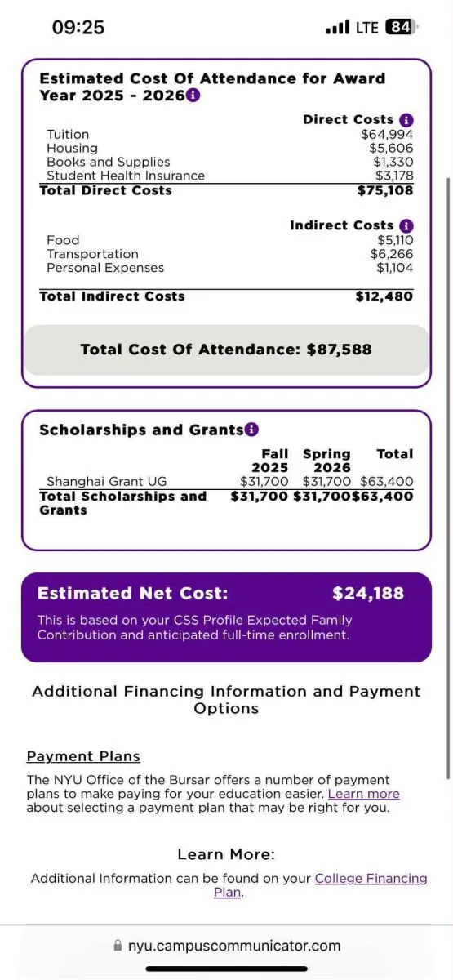Tap the Total Direct Costs row
The image size is (453, 980).
(x=226, y=190)
